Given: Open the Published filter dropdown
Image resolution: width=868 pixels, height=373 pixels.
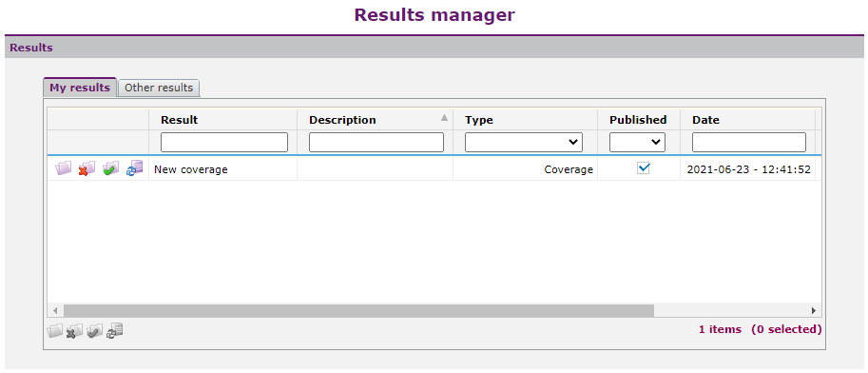Looking at the screenshot, I should pyautogui.click(x=637, y=142).
